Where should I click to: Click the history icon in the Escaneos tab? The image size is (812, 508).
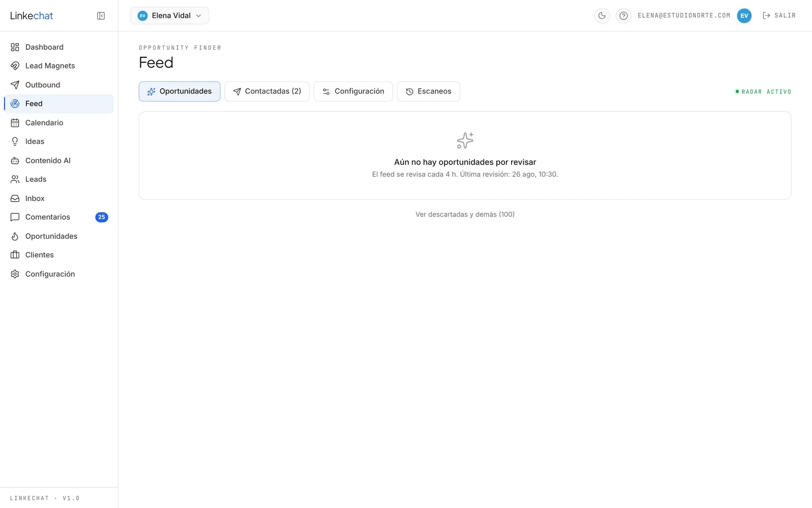[x=410, y=91]
